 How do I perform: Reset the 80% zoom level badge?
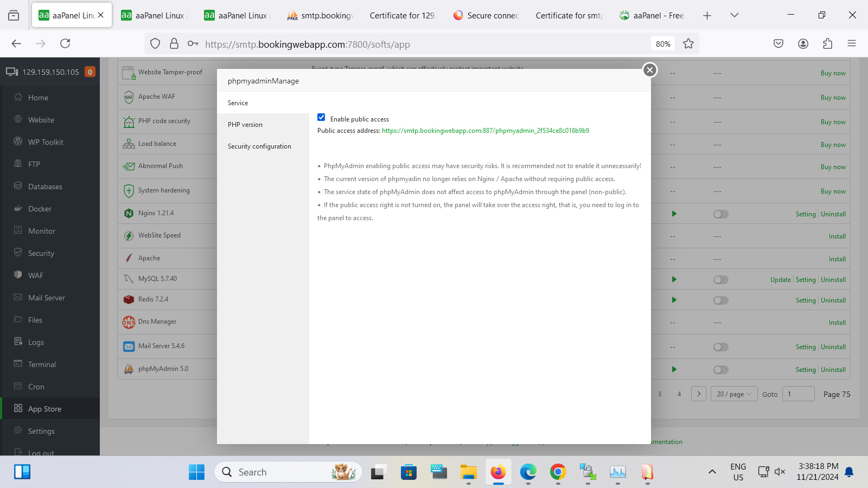[663, 44]
